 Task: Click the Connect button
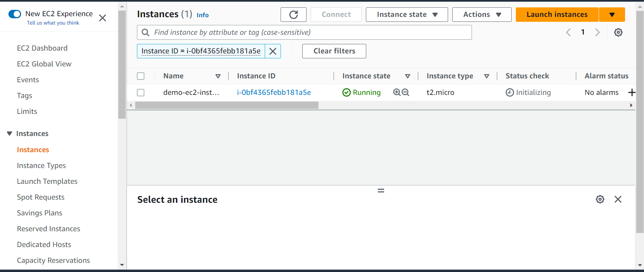pyautogui.click(x=336, y=14)
